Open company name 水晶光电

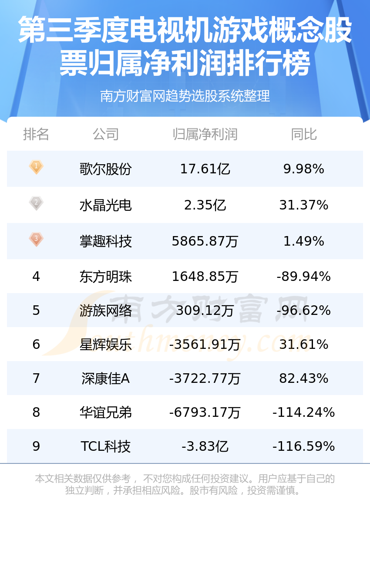(x=106, y=205)
